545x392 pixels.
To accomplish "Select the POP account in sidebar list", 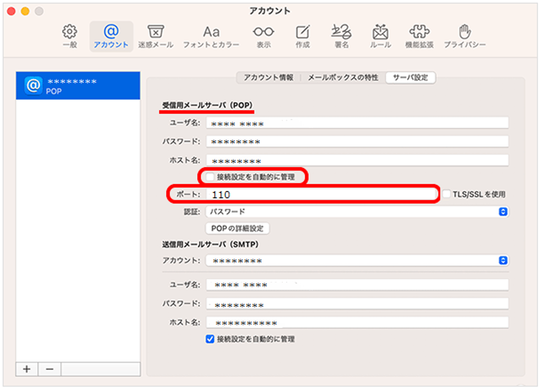I will click(78, 86).
